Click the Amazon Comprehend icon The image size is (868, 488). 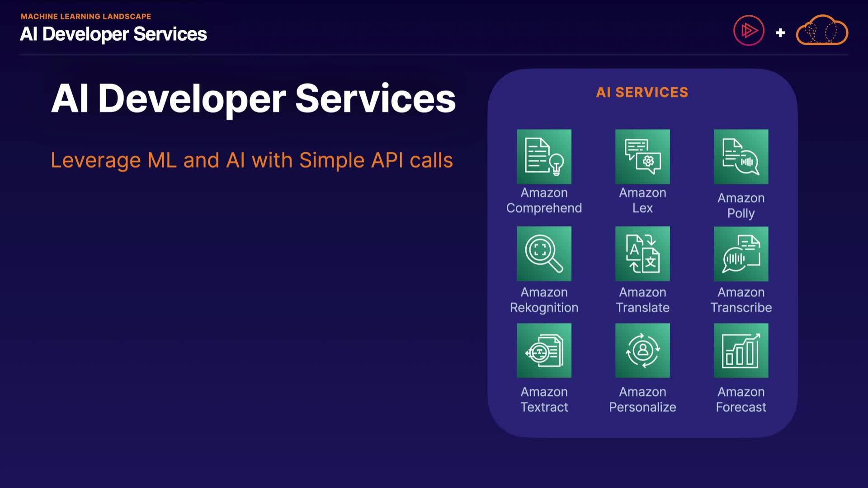(x=544, y=157)
